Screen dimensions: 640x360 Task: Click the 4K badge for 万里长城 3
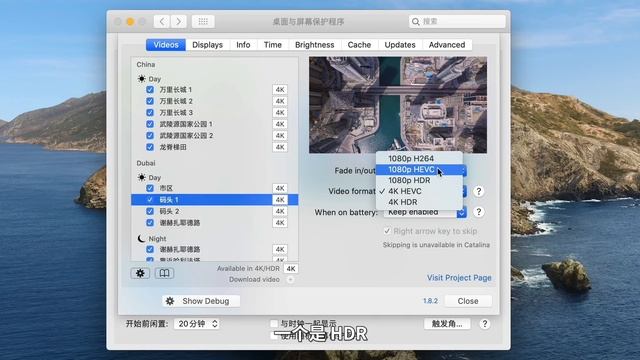[280, 113]
